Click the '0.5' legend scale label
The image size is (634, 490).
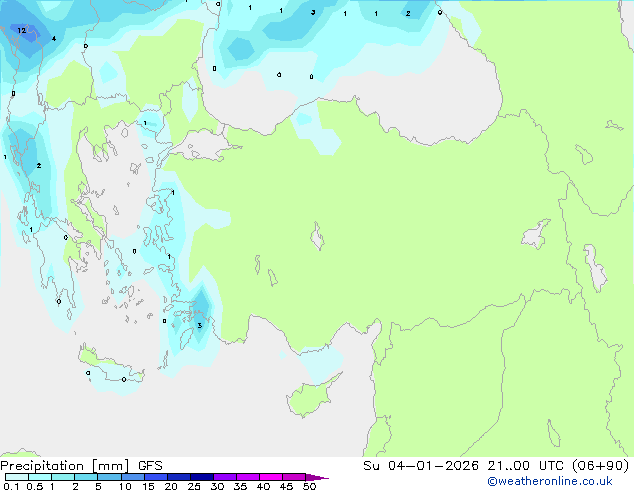point(35,486)
